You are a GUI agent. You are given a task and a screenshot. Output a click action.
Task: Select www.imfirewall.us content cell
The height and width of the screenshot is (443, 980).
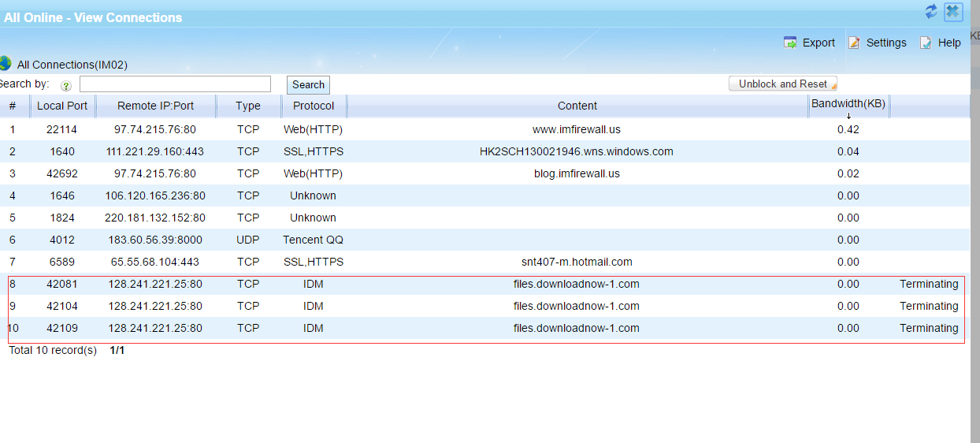(x=577, y=129)
